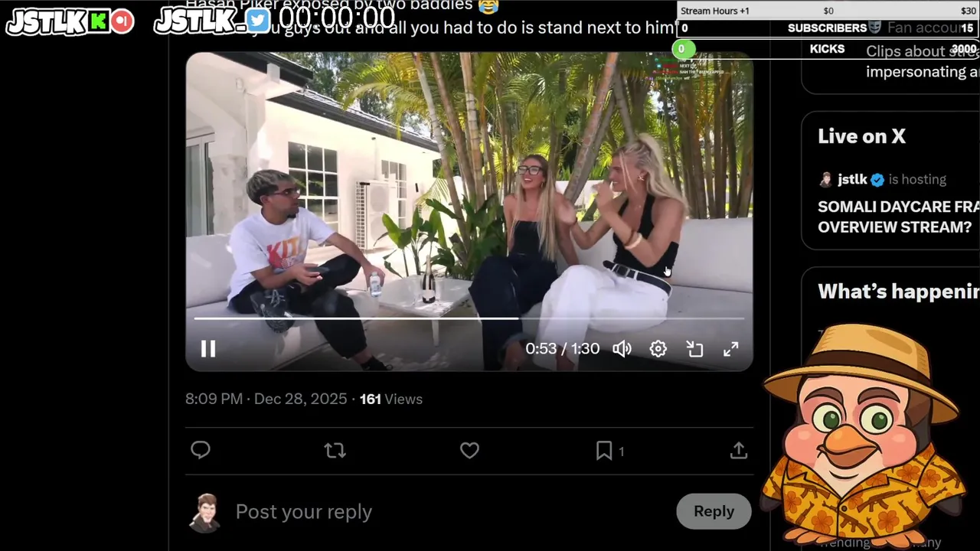This screenshot has height=551, width=980.
Task: Click the Twitter bird overlay icon
Action: point(257,21)
